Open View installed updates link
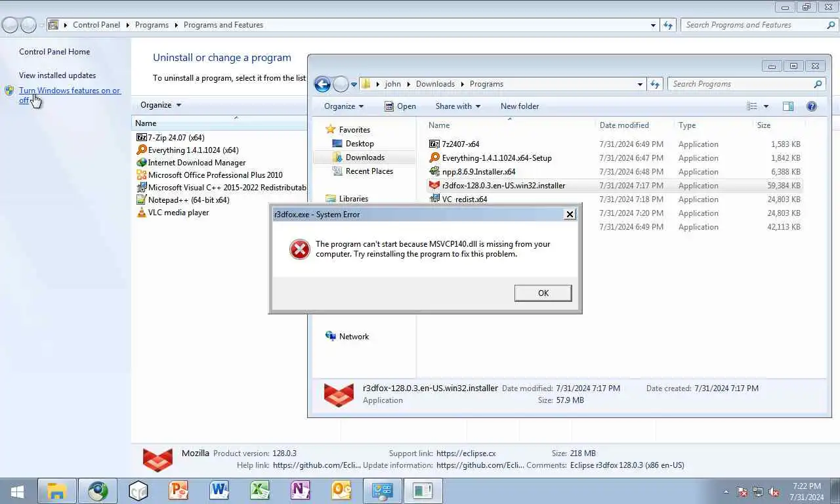840x504 pixels. (x=57, y=75)
